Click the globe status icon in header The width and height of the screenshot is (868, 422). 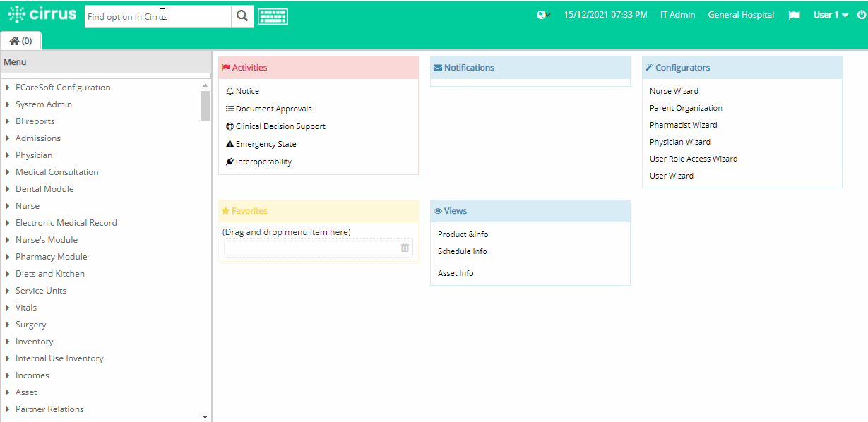(x=543, y=15)
